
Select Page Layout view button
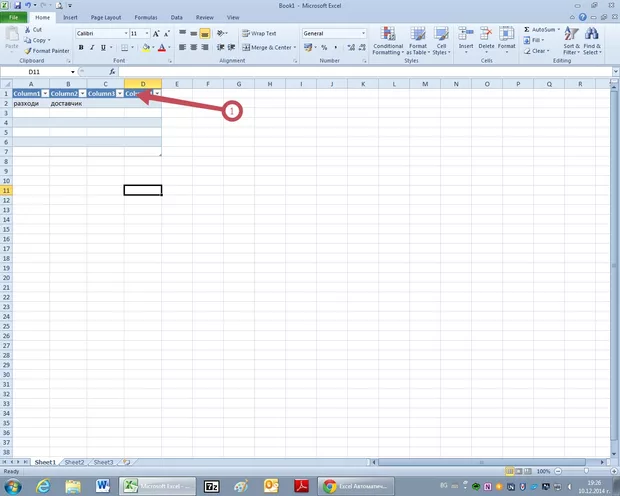(x=518, y=471)
